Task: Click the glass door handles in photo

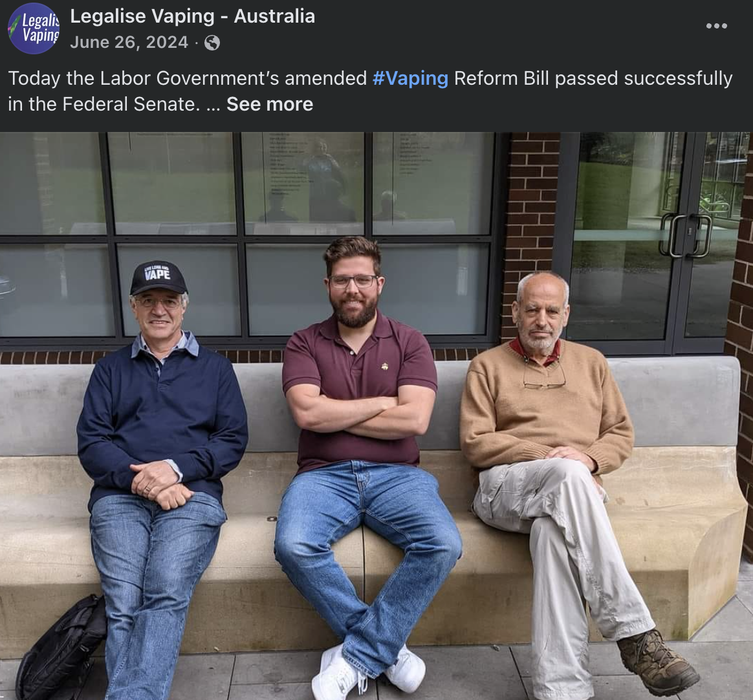Action: [x=686, y=235]
